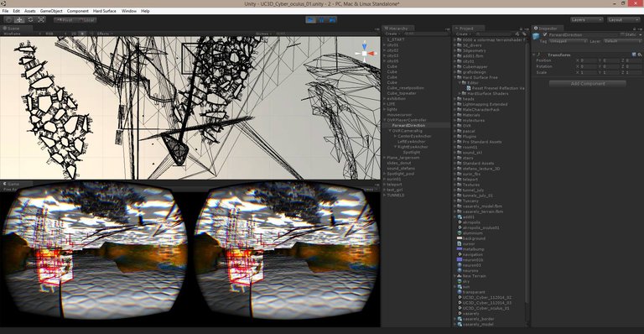Click the Hierarchy search field
The height and width of the screenshot is (334, 644).
click(425, 34)
